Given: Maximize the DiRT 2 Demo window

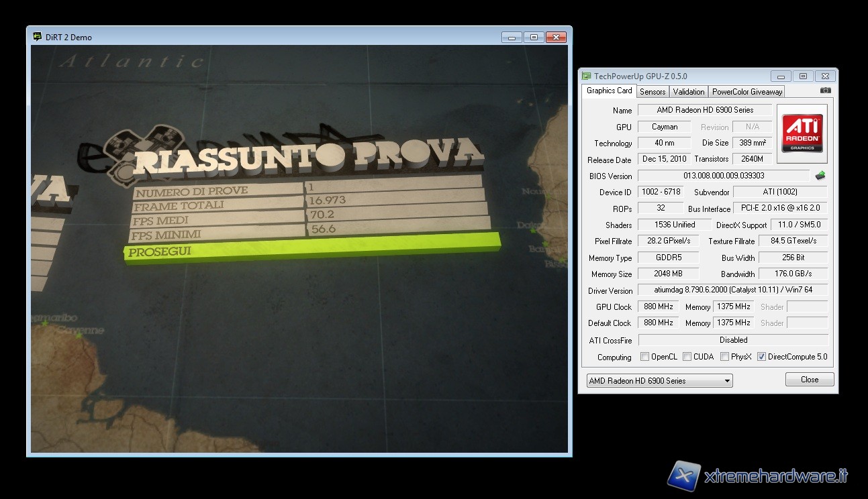Looking at the screenshot, I should [x=534, y=38].
